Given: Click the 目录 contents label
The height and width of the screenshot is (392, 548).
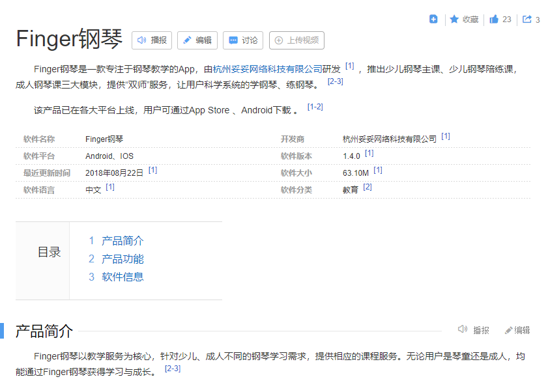Looking at the screenshot, I should 50,252.
